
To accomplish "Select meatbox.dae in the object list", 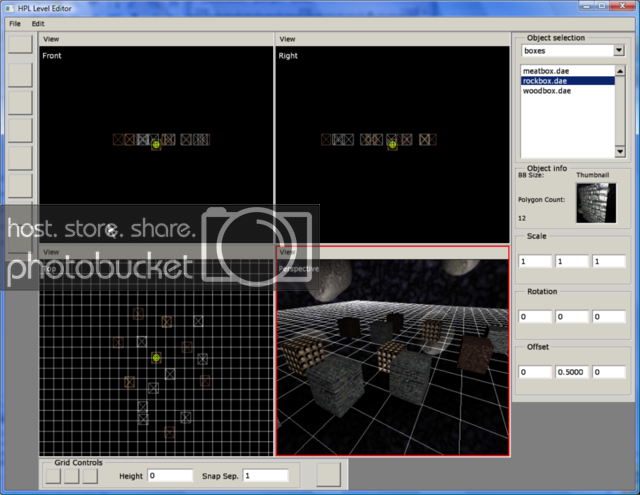I will pyautogui.click(x=546, y=72).
